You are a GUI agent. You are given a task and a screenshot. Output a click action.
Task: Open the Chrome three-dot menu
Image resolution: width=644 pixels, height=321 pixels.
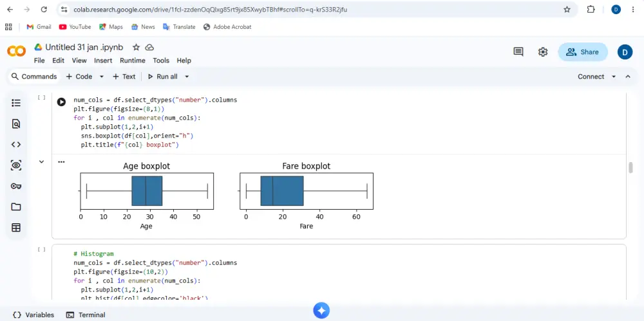coord(633,10)
